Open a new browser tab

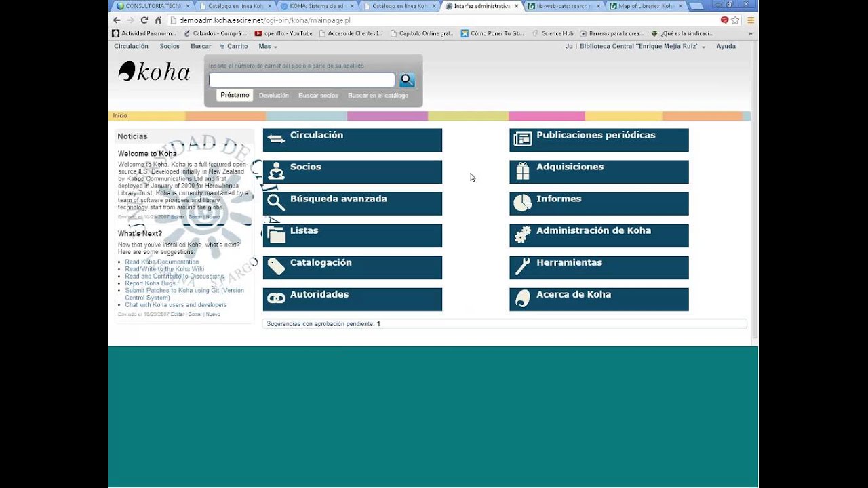(696, 6)
